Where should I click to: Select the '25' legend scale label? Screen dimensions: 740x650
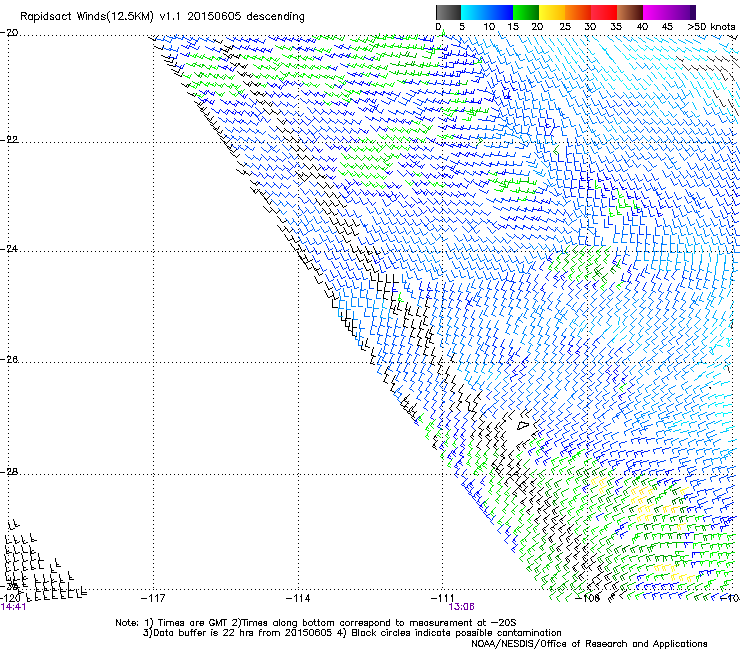565,27
